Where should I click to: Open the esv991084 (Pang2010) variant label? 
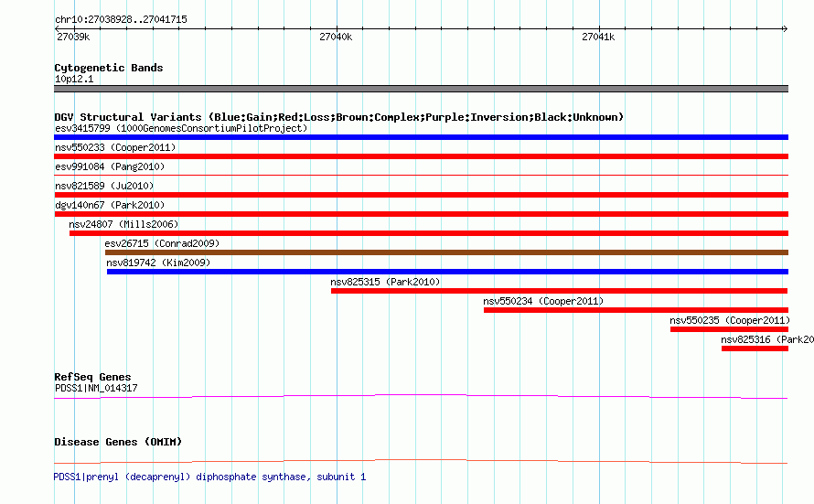[x=110, y=166]
